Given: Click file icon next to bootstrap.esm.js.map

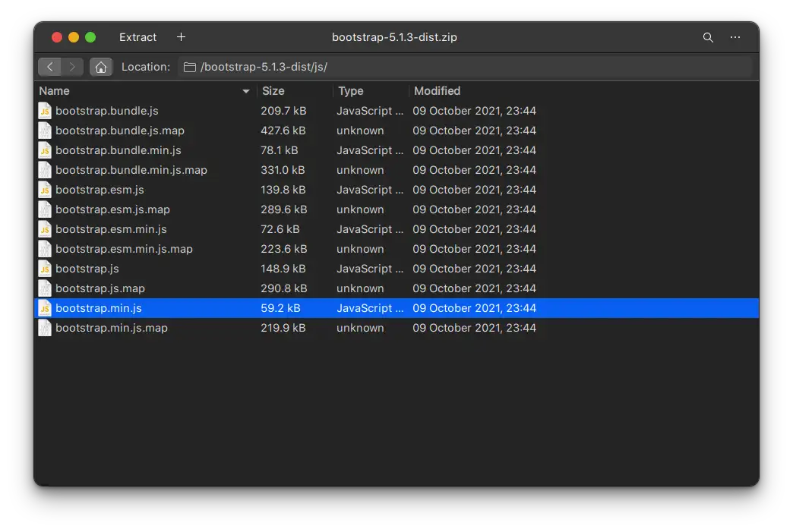Looking at the screenshot, I should [x=45, y=209].
